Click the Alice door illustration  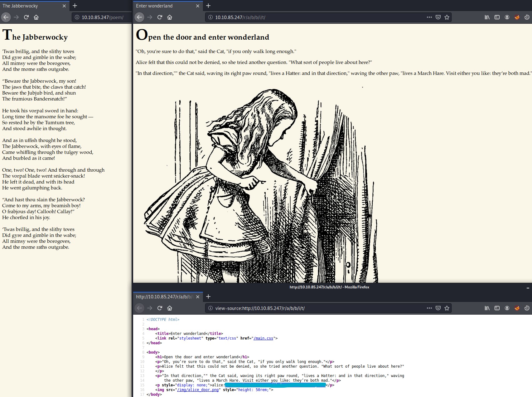[x=260, y=184]
